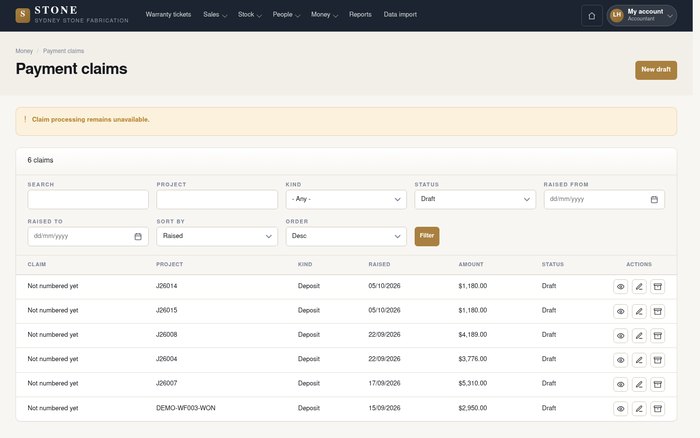The width and height of the screenshot is (700, 438).
Task: View the J26004 claim
Action: 621,360
